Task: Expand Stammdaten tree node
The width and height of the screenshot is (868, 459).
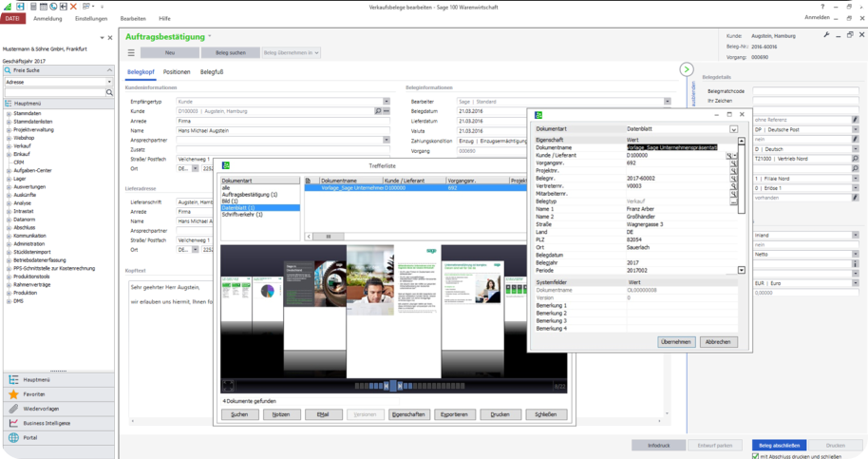Action: [x=9, y=113]
